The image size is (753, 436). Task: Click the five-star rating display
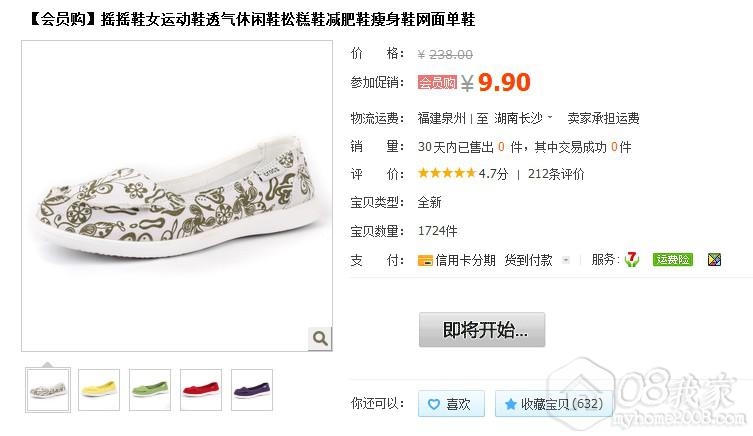click(x=447, y=173)
